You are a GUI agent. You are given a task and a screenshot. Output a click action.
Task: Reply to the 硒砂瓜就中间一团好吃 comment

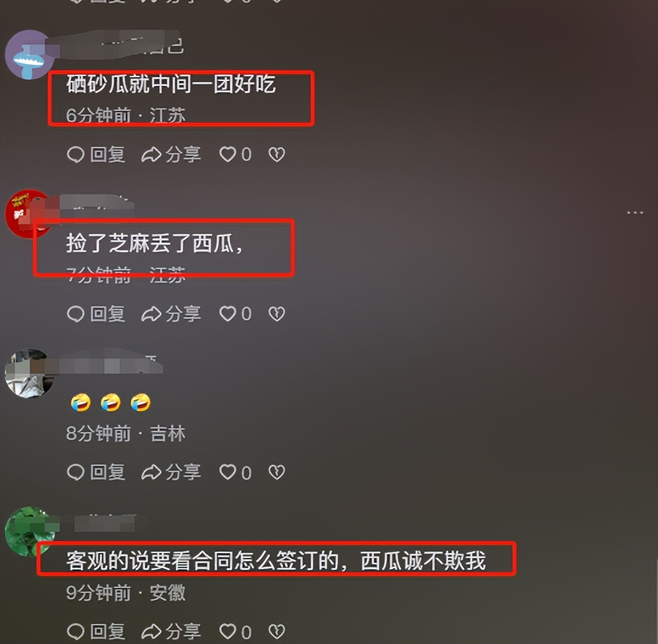96,154
